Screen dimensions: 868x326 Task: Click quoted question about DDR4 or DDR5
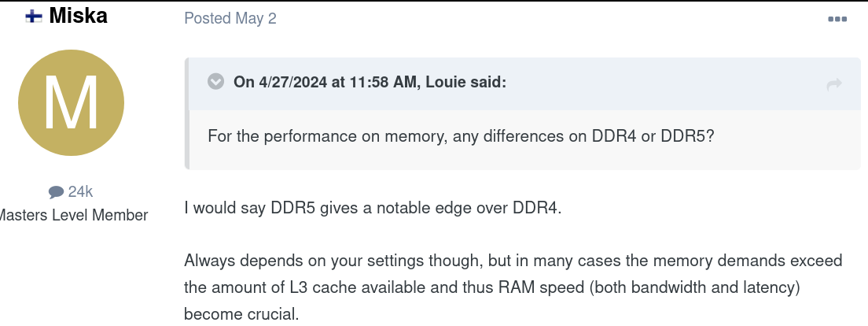pos(461,135)
